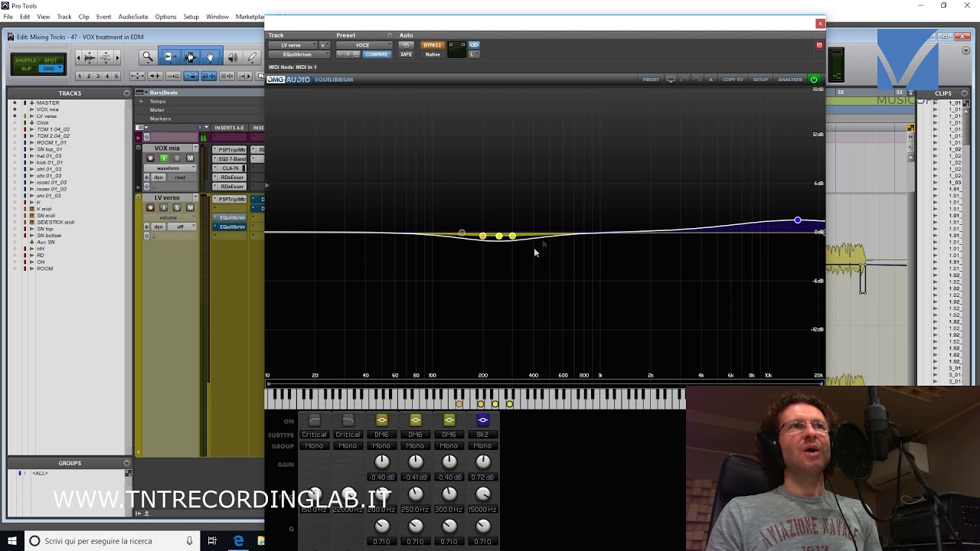Click the preset settings folder icon
980x551 pixels.
356,54
